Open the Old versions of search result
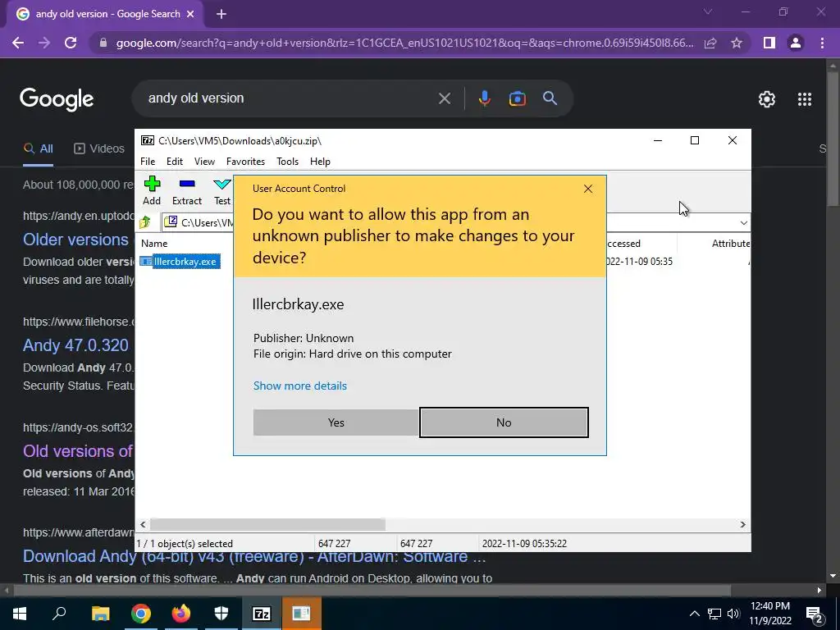Image resolution: width=840 pixels, height=630 pixels. point(78,451)
